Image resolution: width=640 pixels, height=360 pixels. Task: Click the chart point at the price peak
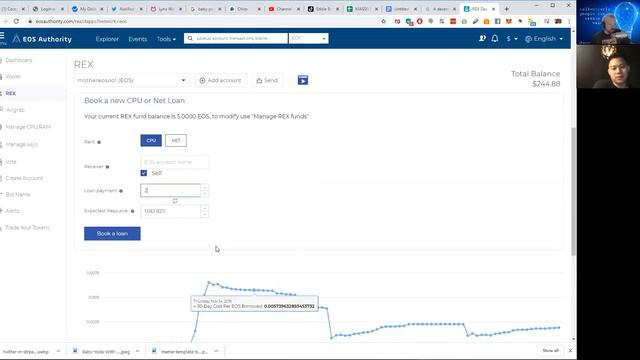(x=209, y=282)
